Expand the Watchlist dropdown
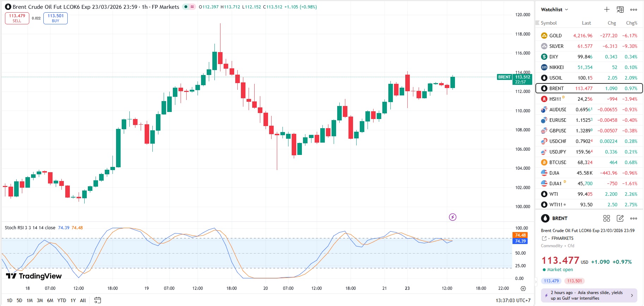644x306 pixels. point(554,10)
